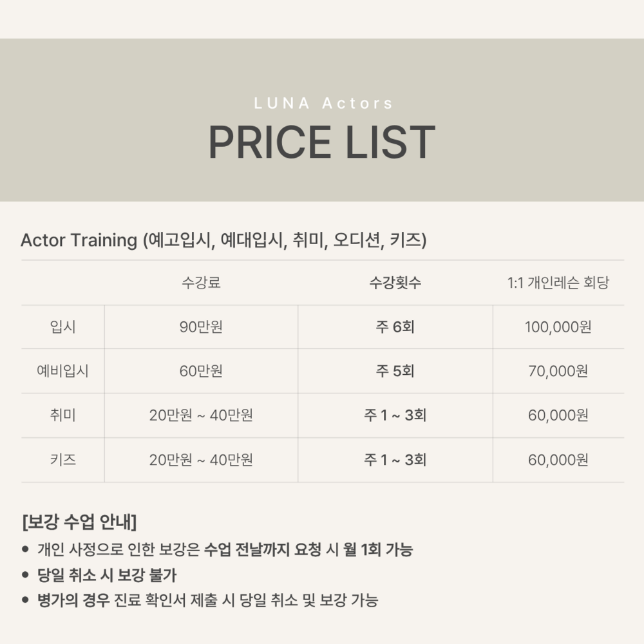Click the 60만원 tuition cell
The image size is (644, 644).
click(x=201, y=371)
